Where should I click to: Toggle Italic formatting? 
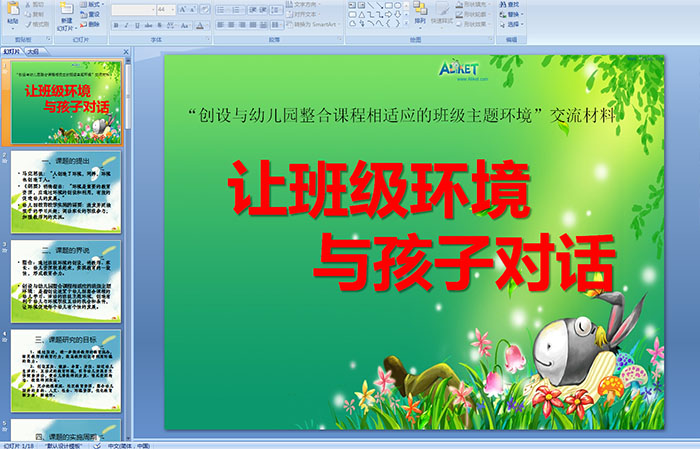pos(126,25)
